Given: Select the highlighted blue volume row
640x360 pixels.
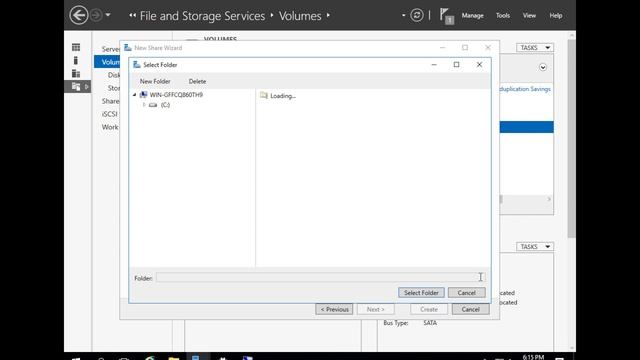Looking at the screenshot, I should pyautogui.click(x=527, y=127).
